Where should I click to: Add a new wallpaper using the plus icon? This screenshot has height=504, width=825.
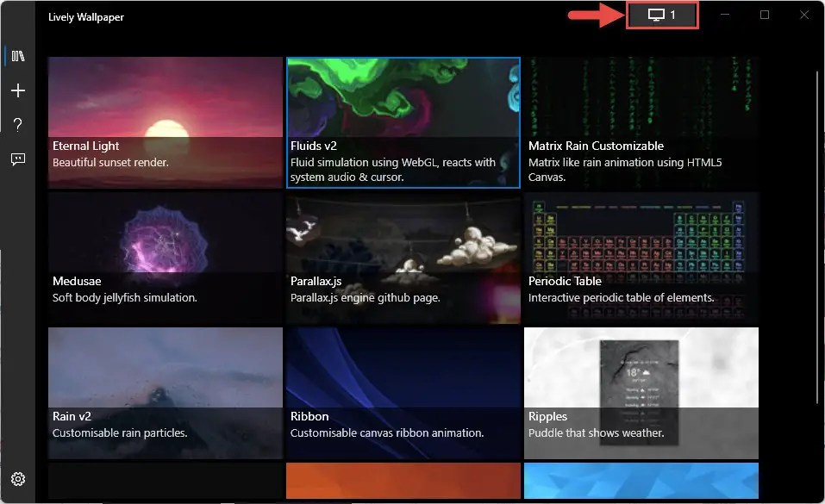(x=18, y=90)
